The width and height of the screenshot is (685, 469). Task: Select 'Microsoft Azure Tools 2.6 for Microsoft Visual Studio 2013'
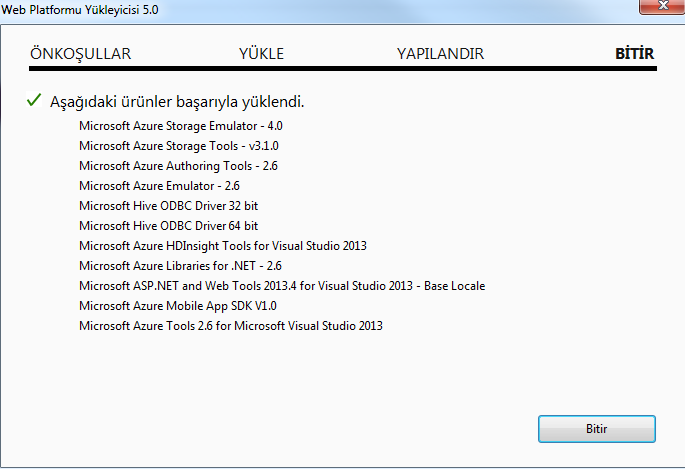point(231,326)
